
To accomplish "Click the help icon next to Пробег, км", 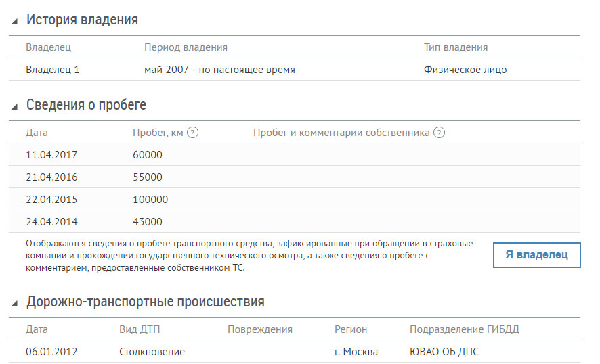I will (x=192, y=133).
